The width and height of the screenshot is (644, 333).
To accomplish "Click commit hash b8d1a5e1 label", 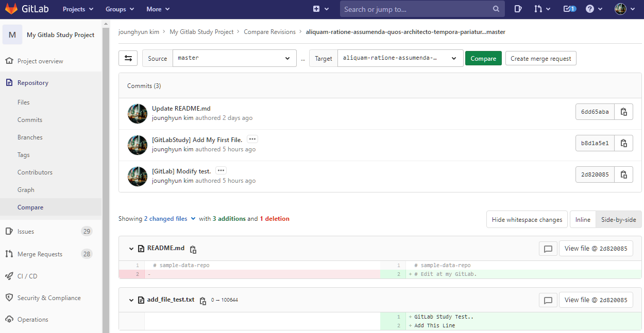I will click(x=595, y=143).
